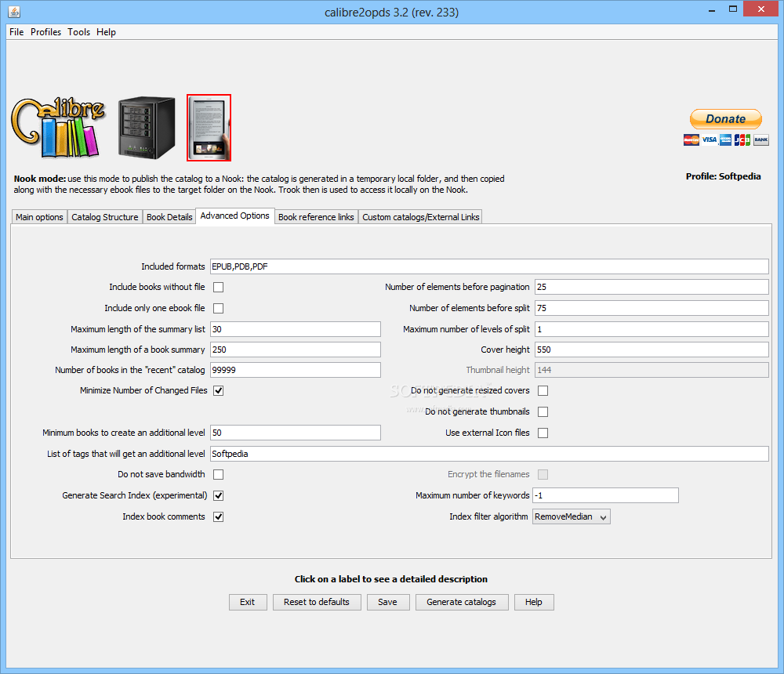Click Minimum books to create additional level field
784x674 pixels.
pyautogui.click(x=295, y=433)
